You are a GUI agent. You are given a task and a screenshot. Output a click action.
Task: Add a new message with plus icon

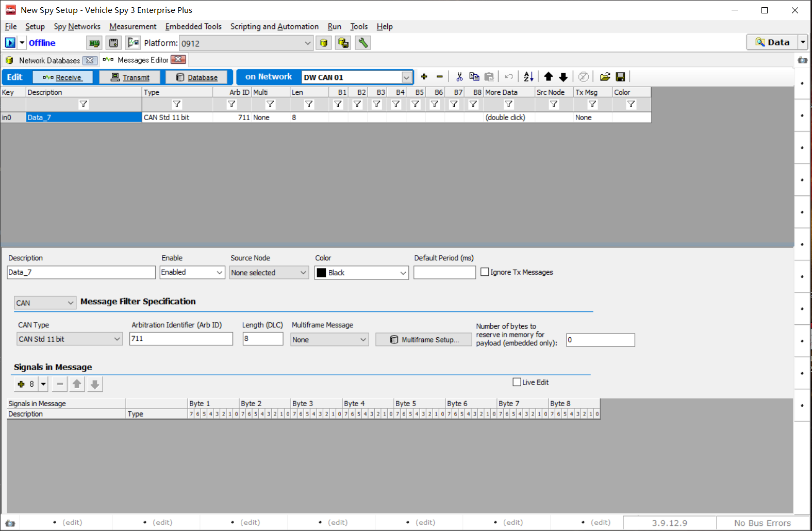424,77
